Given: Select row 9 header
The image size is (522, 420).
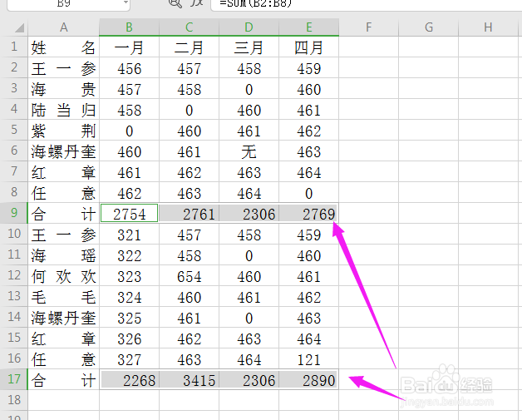Looking at the screenshot, I should 14,213.
